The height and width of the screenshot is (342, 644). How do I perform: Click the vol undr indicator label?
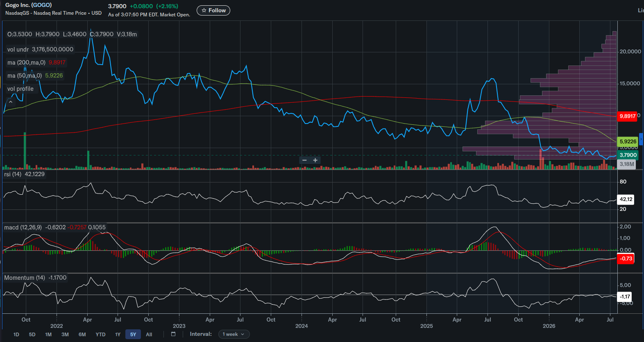click(x=18, y=49)
